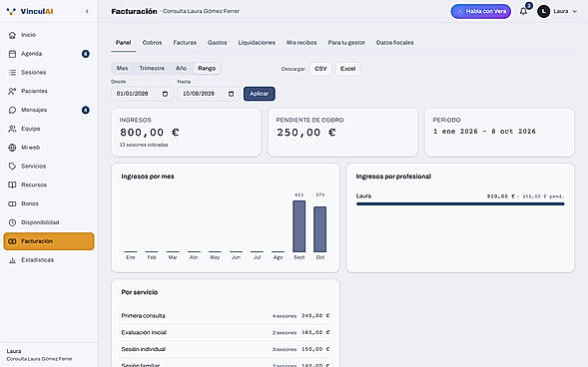The width and height of the screenshot is (588, 367).
Task: Open Pacientes from the sidebar
Action: 49,91
